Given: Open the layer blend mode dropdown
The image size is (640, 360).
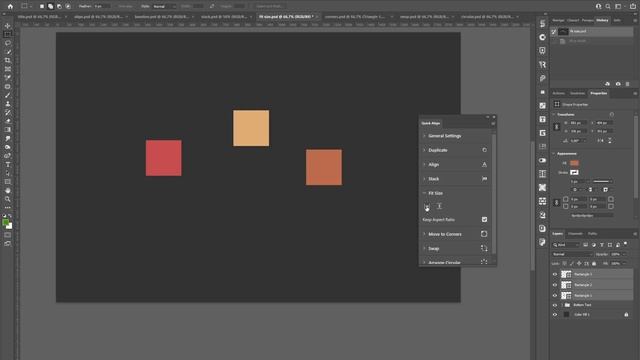Looking at the screenshot, I should tap(572, 254).
